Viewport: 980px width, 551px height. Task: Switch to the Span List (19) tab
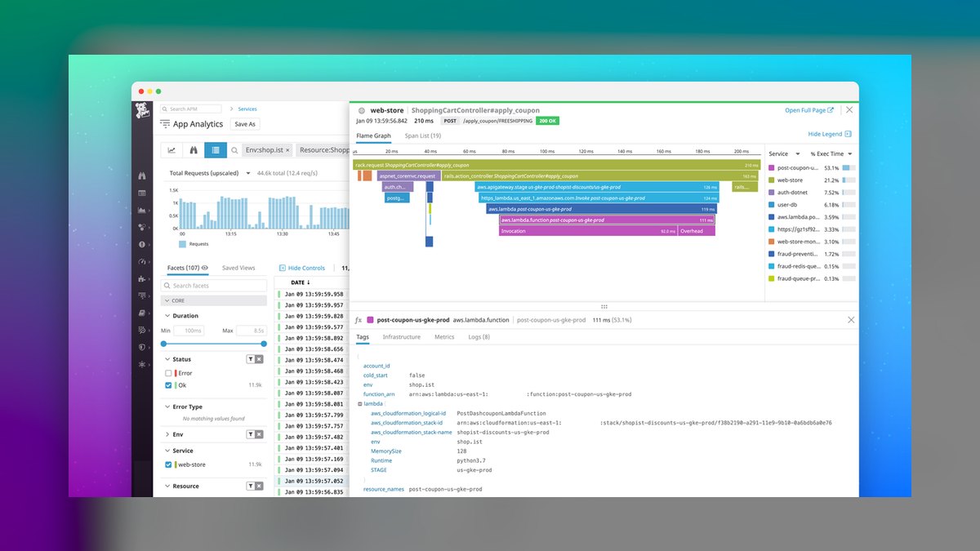pos(423,136)
